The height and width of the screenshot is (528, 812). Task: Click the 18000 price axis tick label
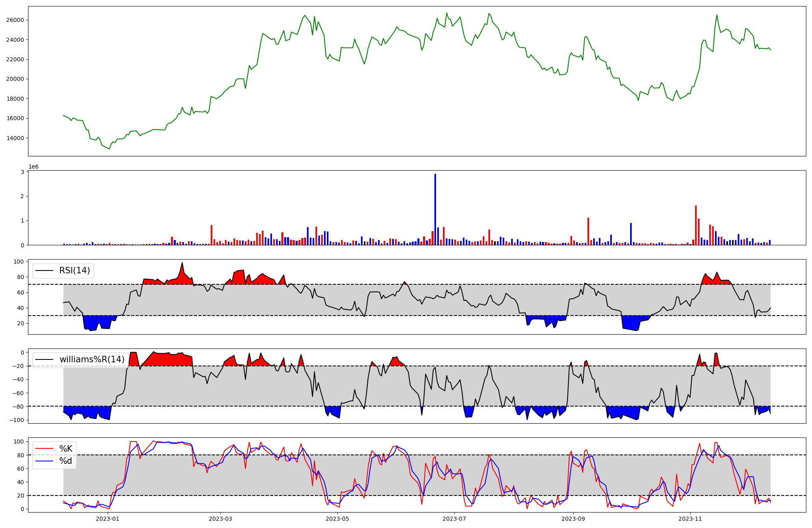(15, 99)
